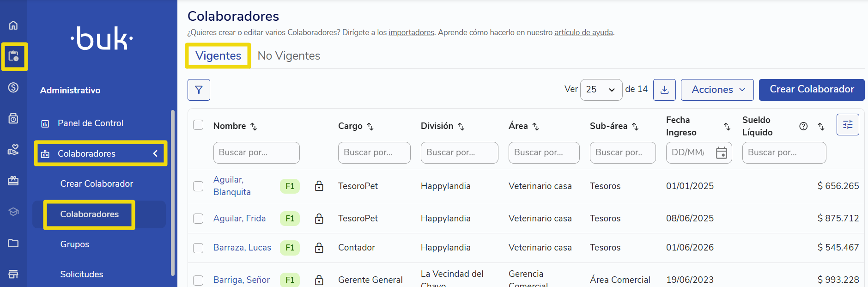Open the clipboard Administrativo module icon
The image size is (868, 287).
pyautogui.click(x=13, y=56)
